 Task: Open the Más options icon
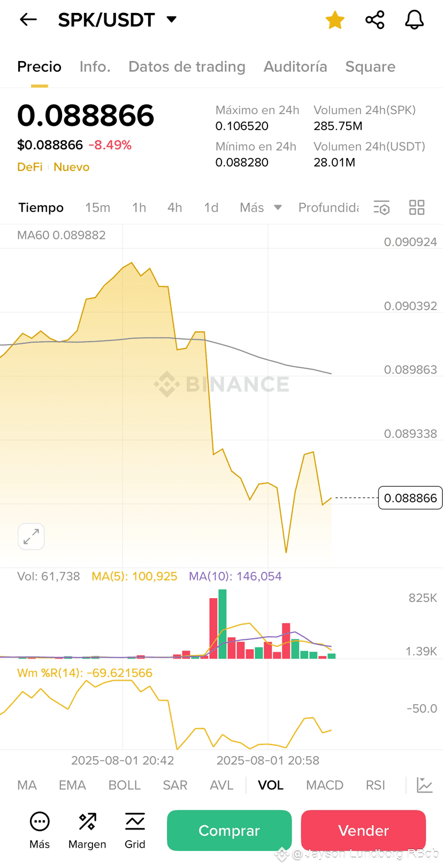pyautogui.click(x=40, y=831)
